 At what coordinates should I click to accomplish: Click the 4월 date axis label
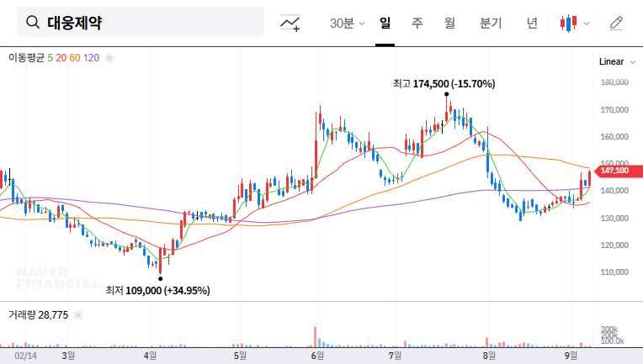150,356
